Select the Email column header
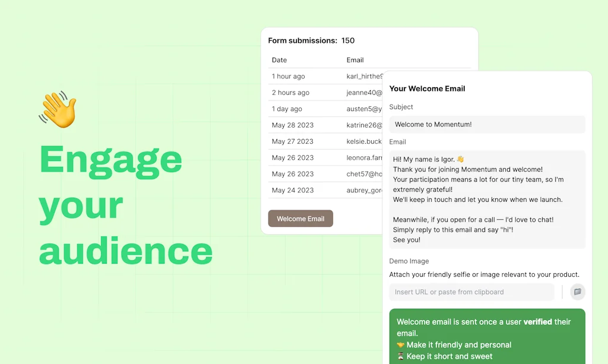This screenshot has height=364, width=608. (354, 60)
